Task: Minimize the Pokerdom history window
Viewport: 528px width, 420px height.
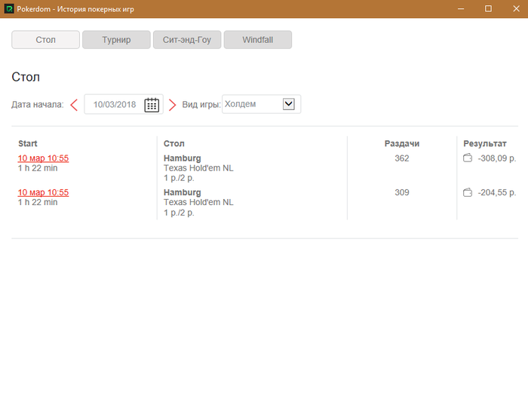Action: point(461,9)
